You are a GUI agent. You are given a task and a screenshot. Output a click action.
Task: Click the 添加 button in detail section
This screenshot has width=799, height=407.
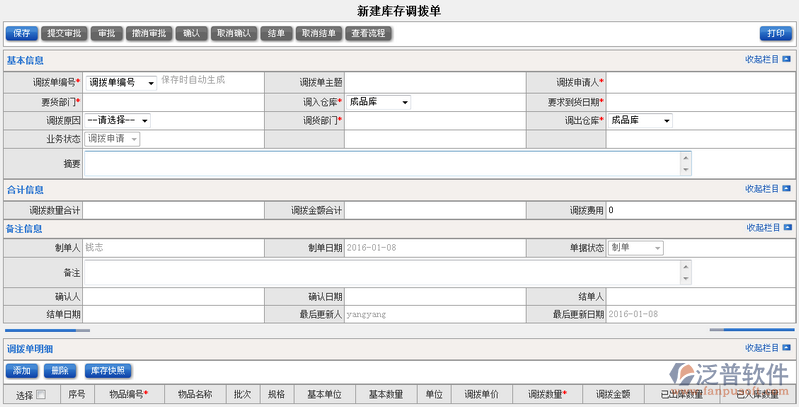click(x=21, y=370)
